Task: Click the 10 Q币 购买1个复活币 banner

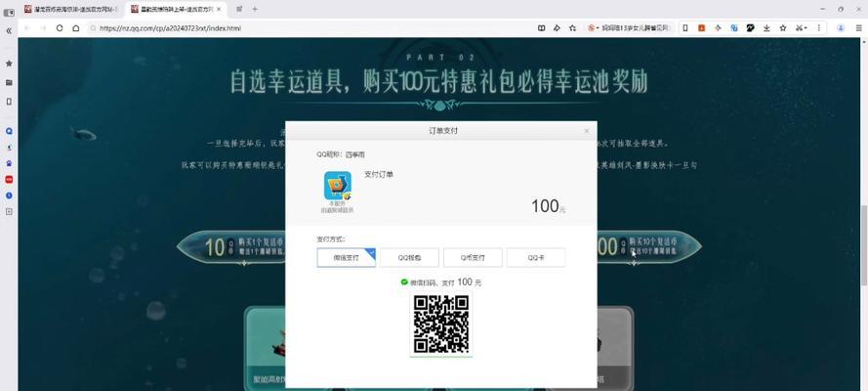Action: [231, 247]
